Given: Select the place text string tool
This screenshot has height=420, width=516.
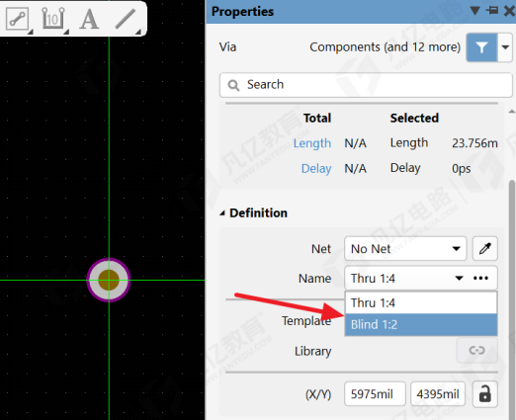Looking at the screenshot, I should tap(89, 19).
